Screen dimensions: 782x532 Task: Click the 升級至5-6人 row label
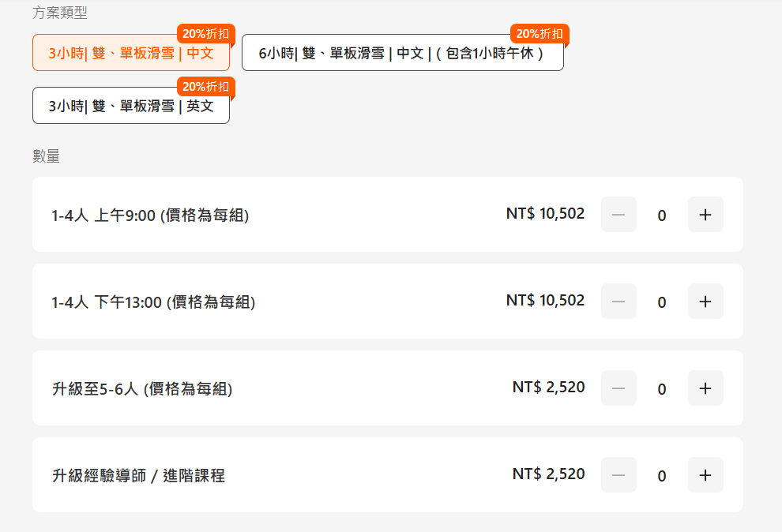point(141,389)
